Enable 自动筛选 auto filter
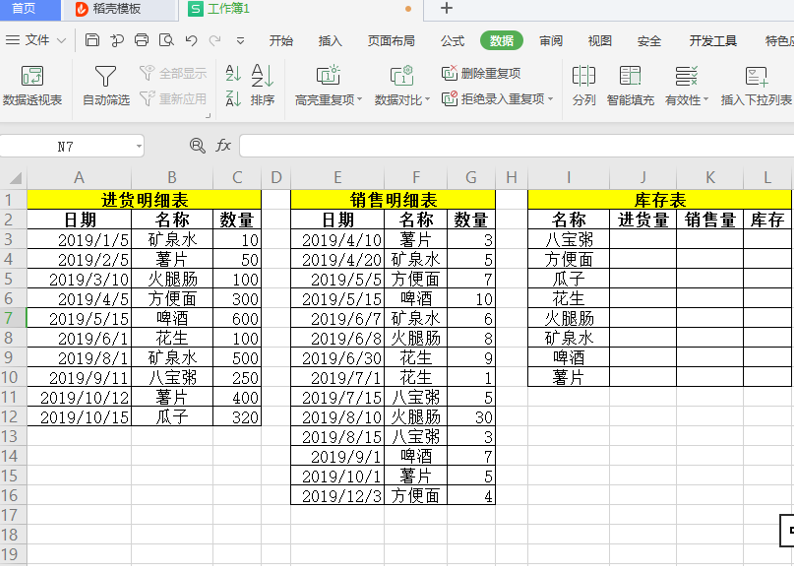 (x=106, y=86)
